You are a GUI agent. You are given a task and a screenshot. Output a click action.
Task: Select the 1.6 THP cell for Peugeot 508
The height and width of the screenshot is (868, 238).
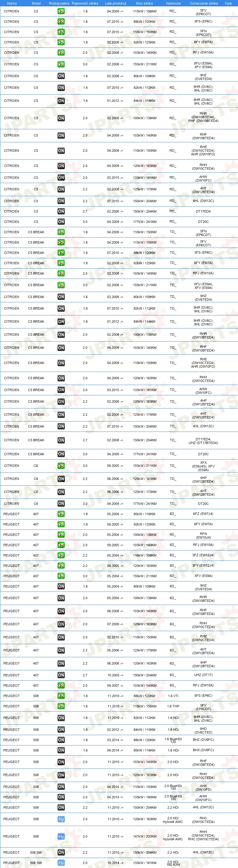click(x=173, y=706)
